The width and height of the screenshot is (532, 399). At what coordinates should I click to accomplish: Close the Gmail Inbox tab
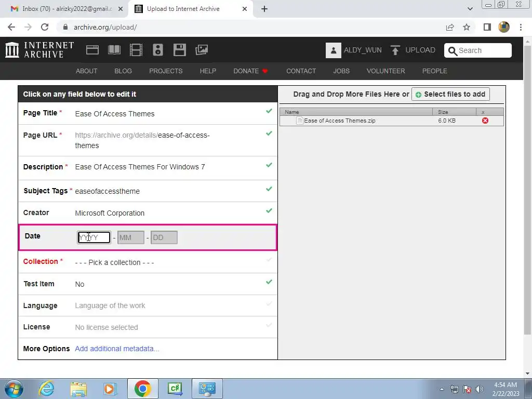[121, 9]
